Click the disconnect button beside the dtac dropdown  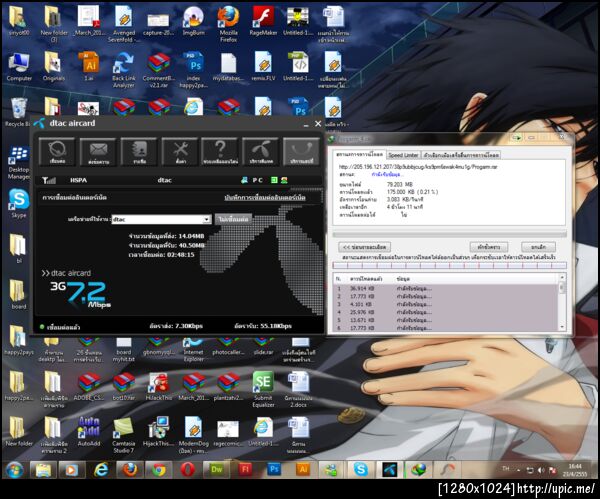coord(233,219)
